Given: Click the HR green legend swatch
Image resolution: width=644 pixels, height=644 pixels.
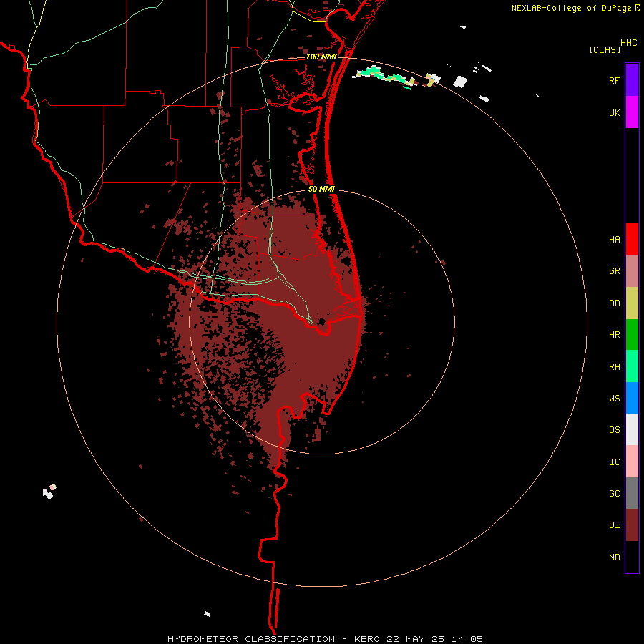Looking at the screenshot, I should [x=632, y=335].
